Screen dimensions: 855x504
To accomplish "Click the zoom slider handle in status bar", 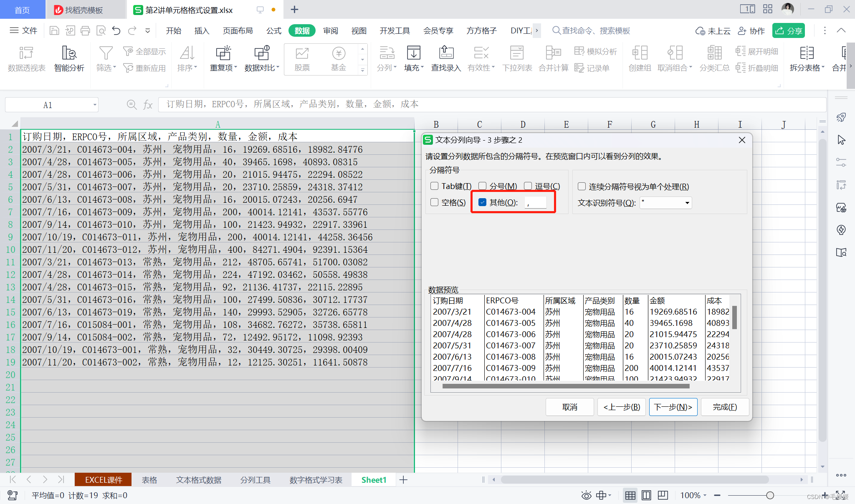I will point(770,495).
